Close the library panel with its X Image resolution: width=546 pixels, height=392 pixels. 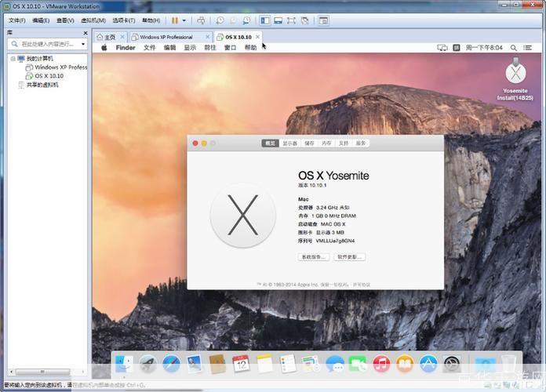coord(86,33)
